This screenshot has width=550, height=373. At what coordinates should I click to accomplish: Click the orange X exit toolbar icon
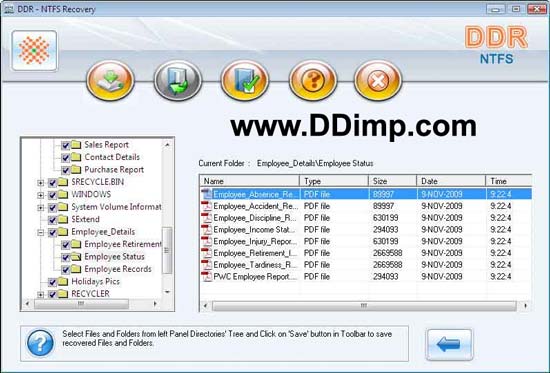point(378,80)
